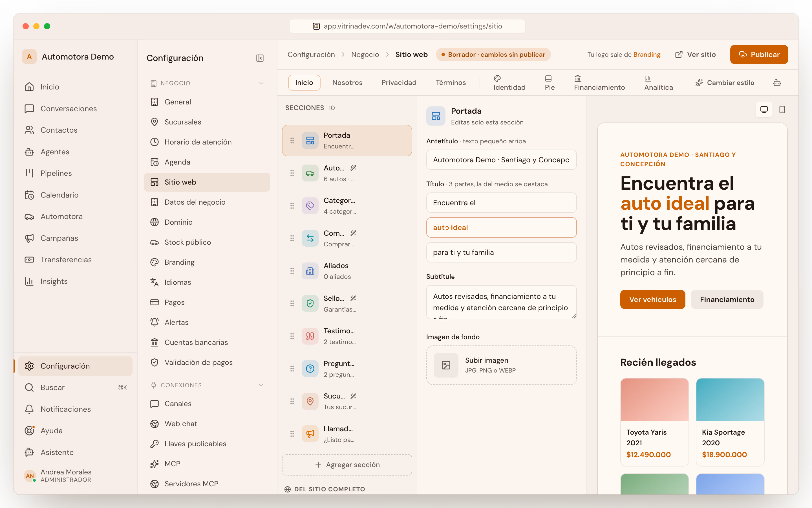Click the magic wand icon on the Sucu... section row
This screenshot has width=812, height=508.
(x=353, y=396)
